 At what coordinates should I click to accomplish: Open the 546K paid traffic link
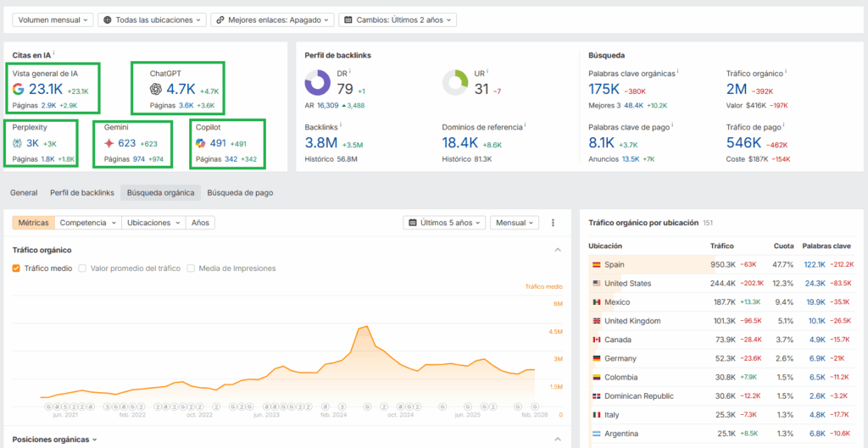[x=743, y=142]
